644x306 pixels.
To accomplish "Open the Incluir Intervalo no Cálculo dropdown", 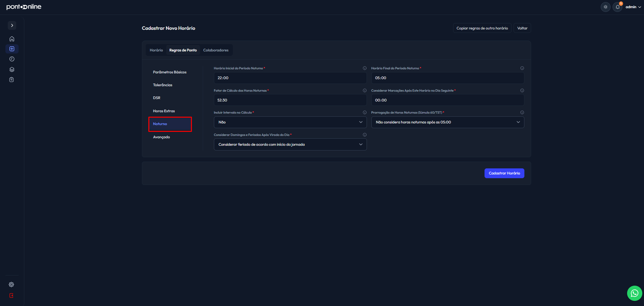I will [290, 122].
